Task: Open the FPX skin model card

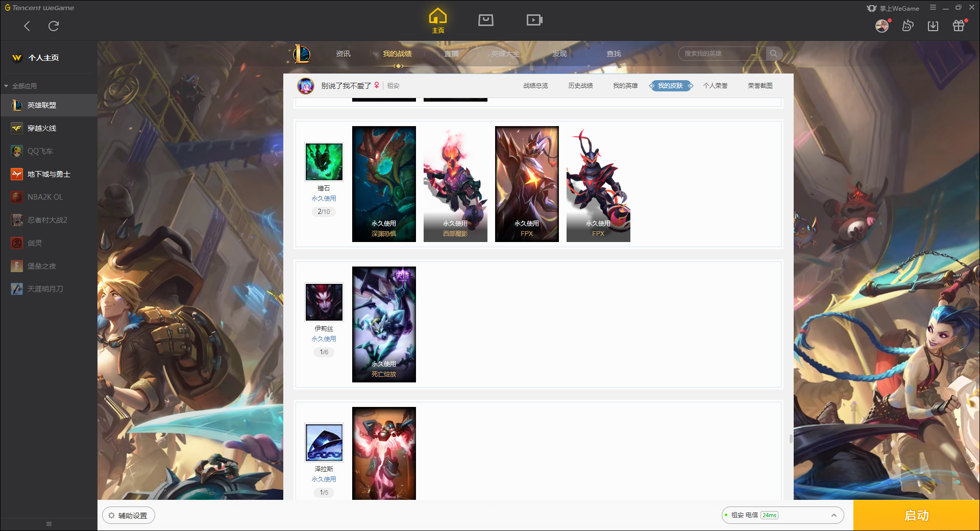Action: (598, 184)
